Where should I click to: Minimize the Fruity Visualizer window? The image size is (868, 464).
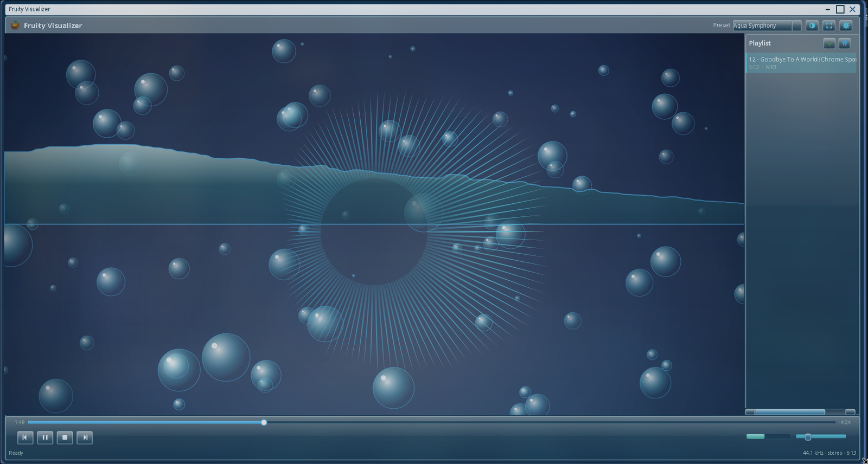[x=828, y=9]
